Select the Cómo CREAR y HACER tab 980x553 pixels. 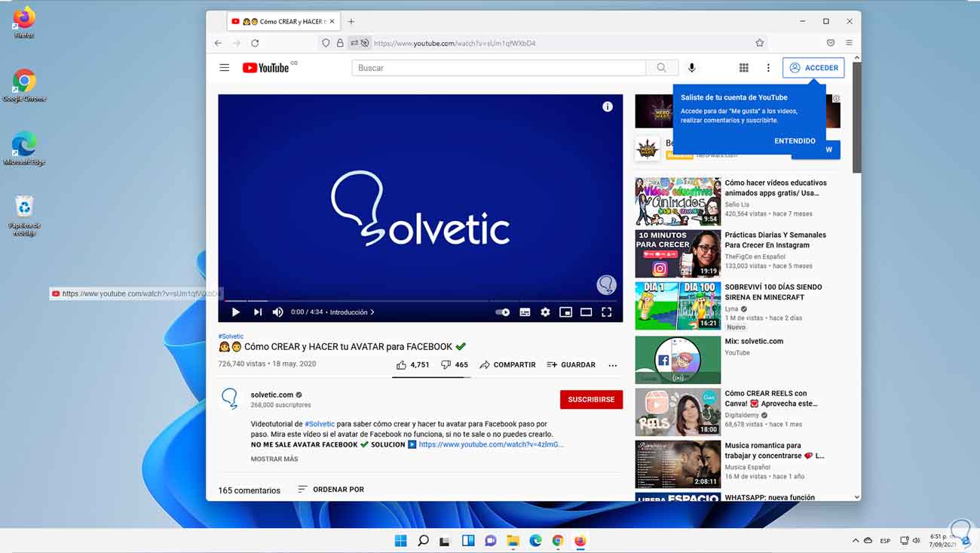[283, 21]
